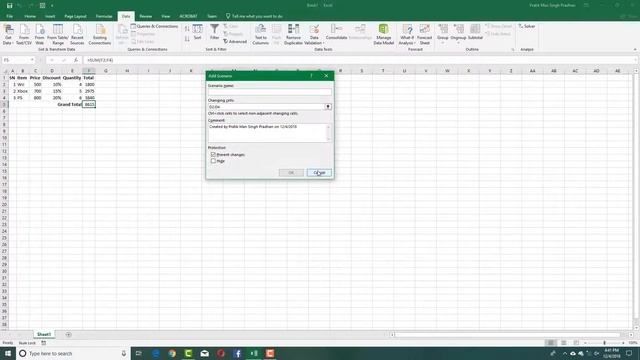Open the Ungroup dropdown
Screen dimensions: 640x360
tap(458, 34)
